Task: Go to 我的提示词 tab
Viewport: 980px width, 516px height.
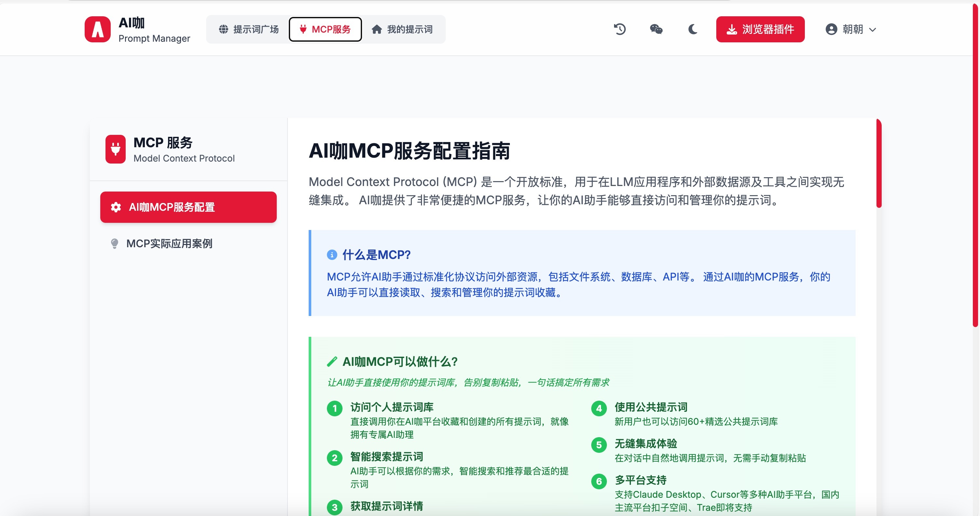Action: click(402, 29)
